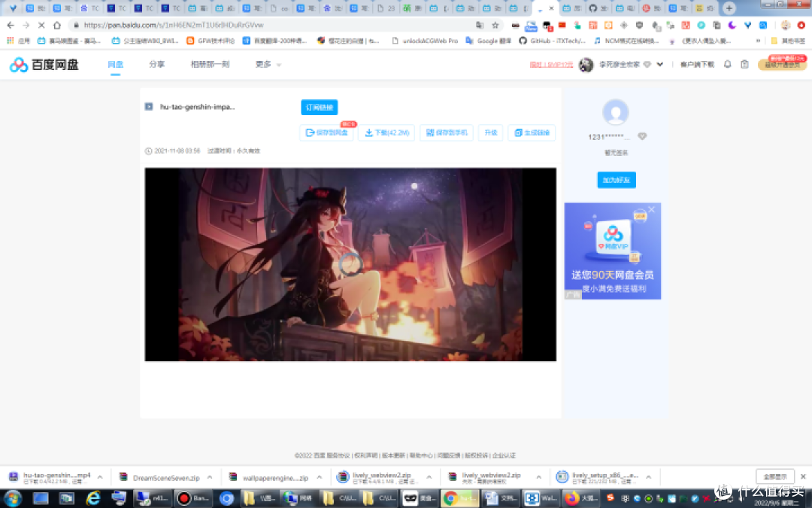
Task: Click the 送您90天网盘会员 ad banner
Action: pos(613,251)
